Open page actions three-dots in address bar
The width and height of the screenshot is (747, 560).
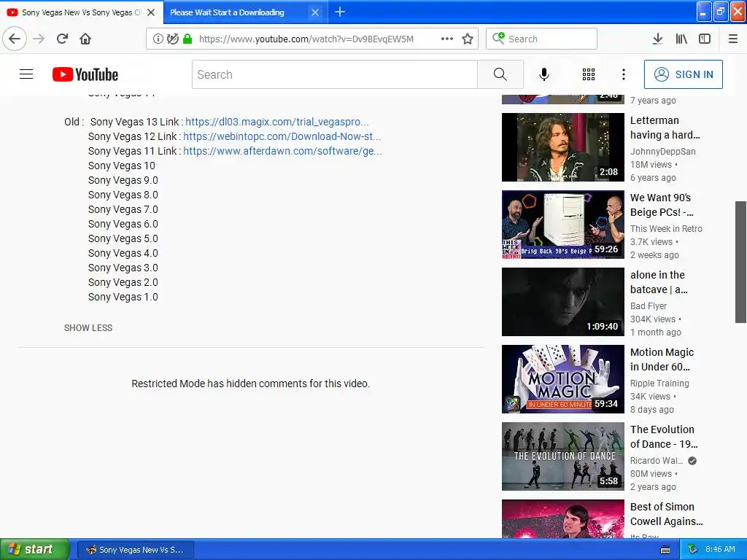pyautogui.click(x=447, y=39)
